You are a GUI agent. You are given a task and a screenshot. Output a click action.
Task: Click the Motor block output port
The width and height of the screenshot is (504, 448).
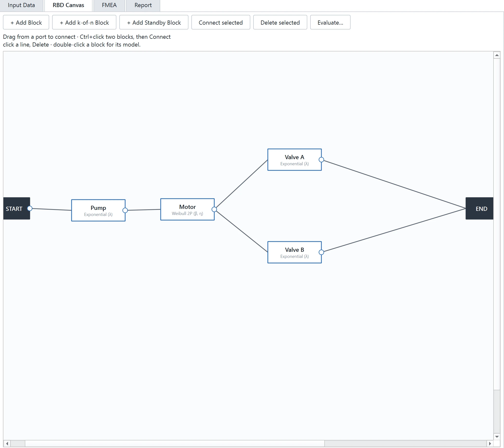click(x=214, y=209)
